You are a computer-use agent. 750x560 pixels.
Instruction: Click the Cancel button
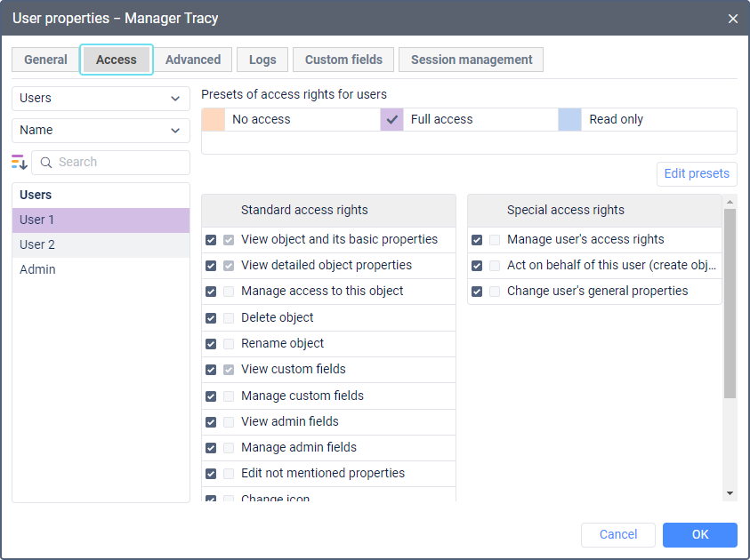click(618, 534)
